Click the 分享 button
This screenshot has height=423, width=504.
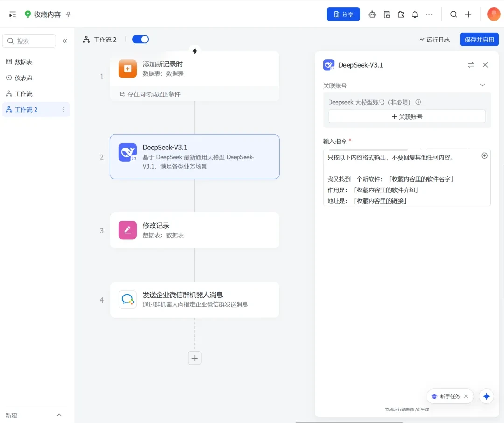click(343, 14)
